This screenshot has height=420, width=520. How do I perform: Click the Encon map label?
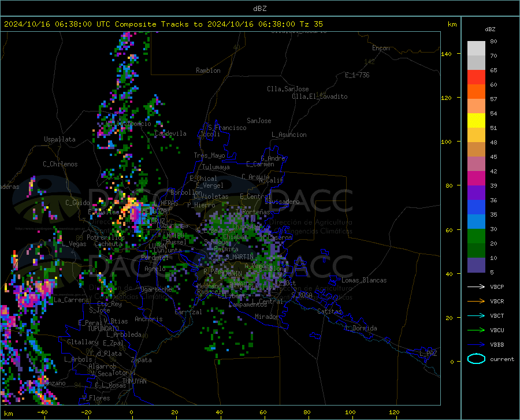(x=381, y=48)
